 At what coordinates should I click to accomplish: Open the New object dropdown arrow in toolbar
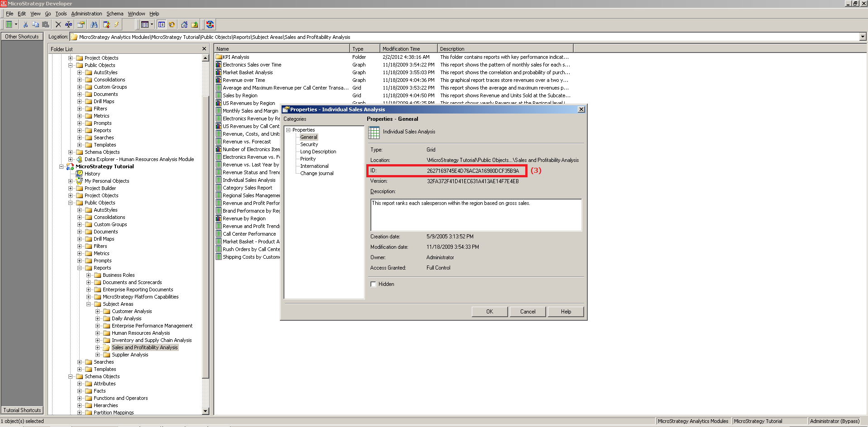(16, 24)
